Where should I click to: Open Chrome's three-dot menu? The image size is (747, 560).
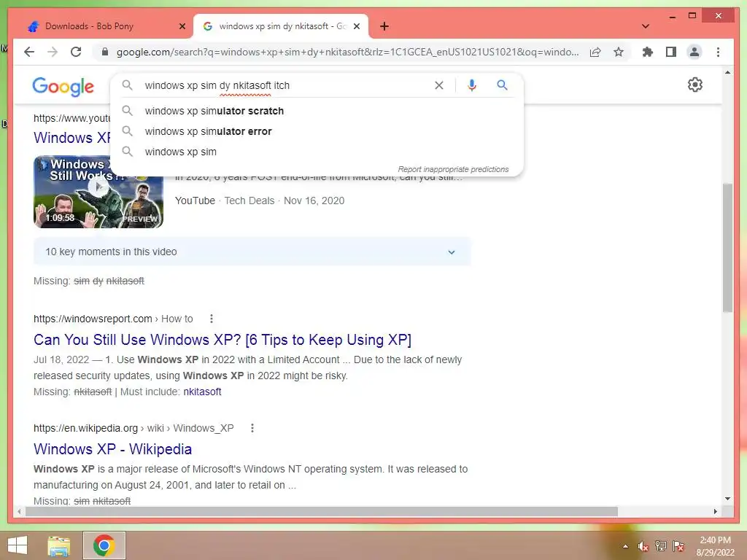pyautogui.click(x=718, y=52)
